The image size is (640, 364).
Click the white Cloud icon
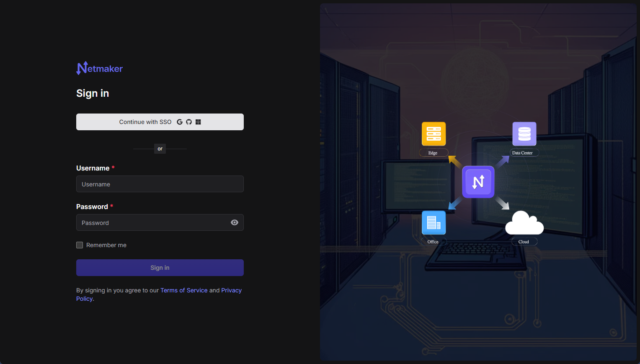[524, 222]
